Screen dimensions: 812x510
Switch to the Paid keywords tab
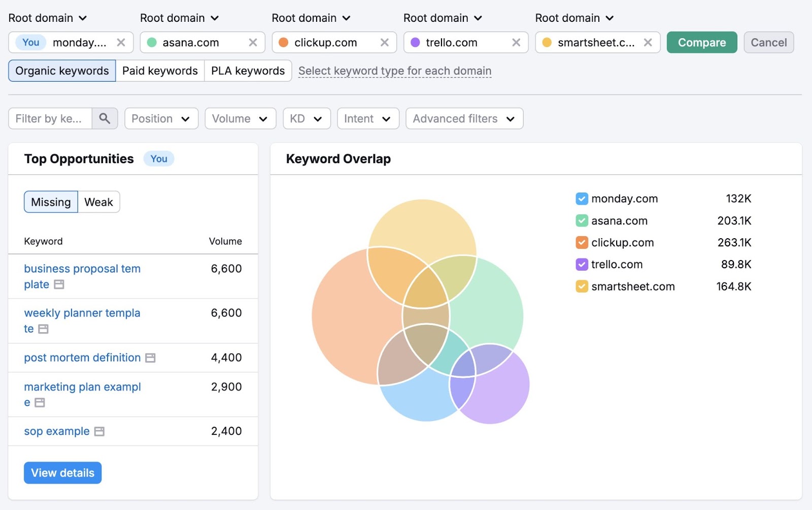(159, 71)
